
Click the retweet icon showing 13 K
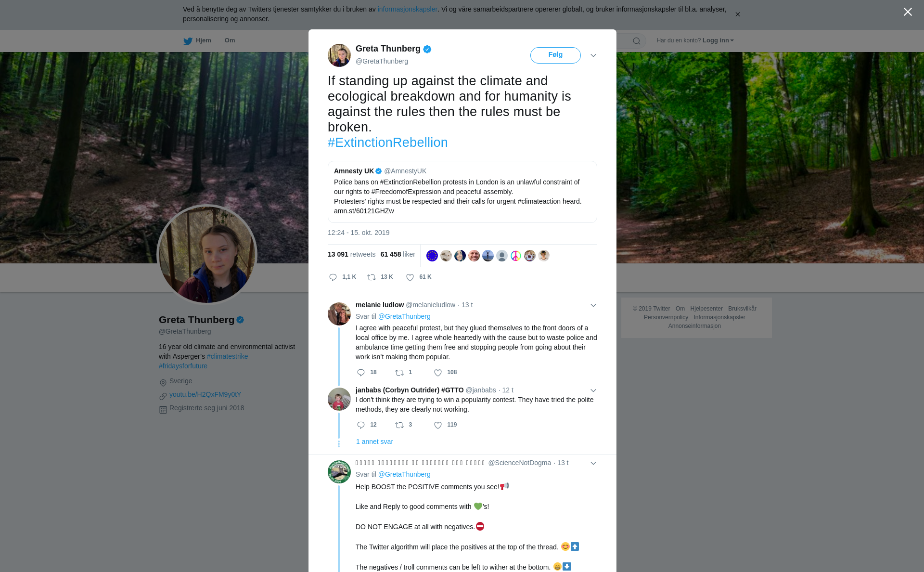coord(372,277)
